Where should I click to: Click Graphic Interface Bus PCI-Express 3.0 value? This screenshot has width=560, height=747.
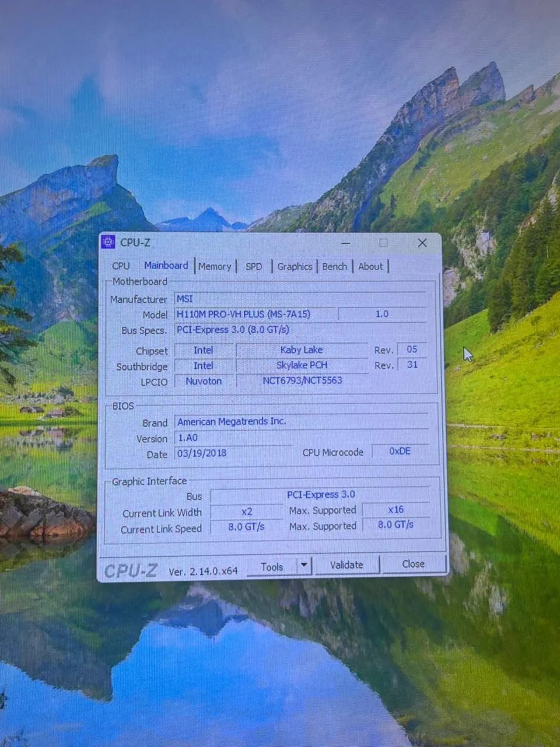pyautogui.click(x=320, y=494)
